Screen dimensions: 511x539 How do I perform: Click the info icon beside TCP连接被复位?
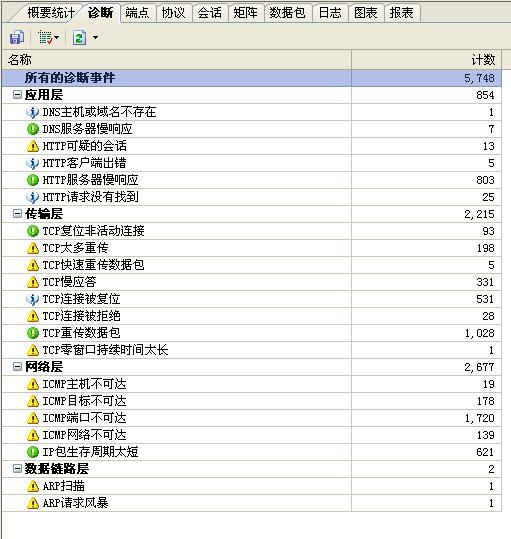[x=32, y=299]
